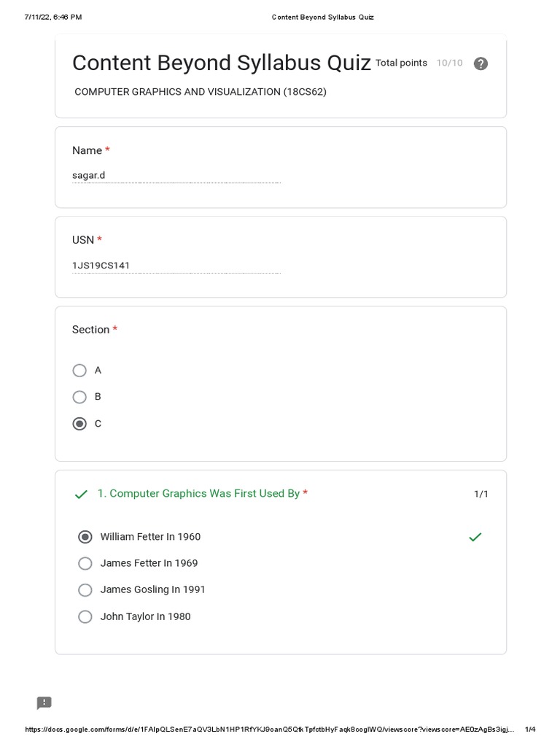Viewport: 560px width, 747px height.
Task: Choose James Fetter In 1969 option
Action: point(85,563)
